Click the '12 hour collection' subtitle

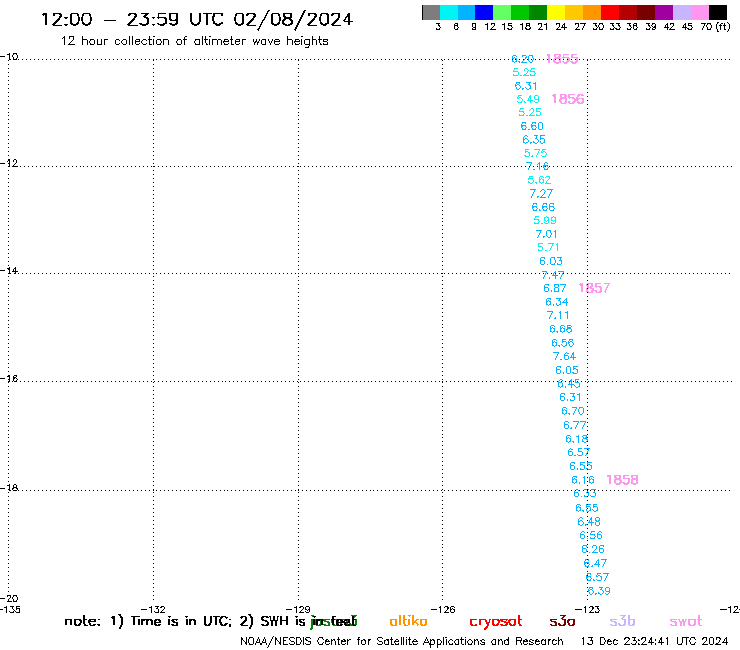(194, 41)
